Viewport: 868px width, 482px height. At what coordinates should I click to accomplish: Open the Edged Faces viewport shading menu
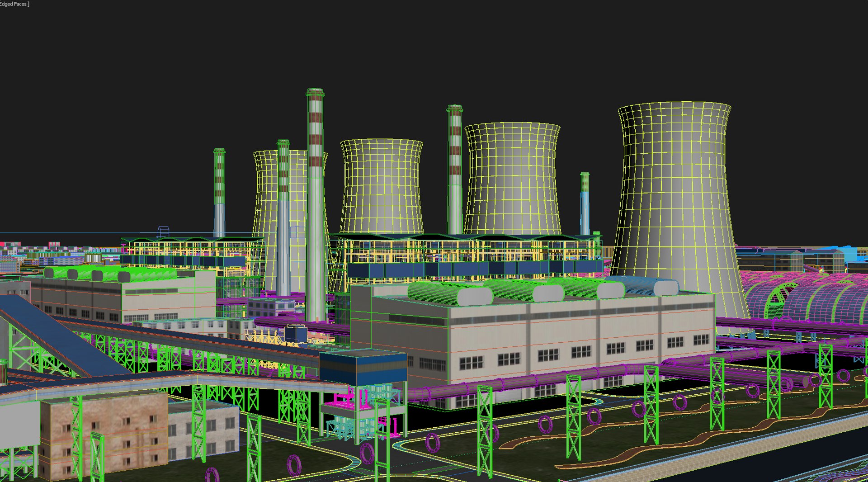point(14,4)
